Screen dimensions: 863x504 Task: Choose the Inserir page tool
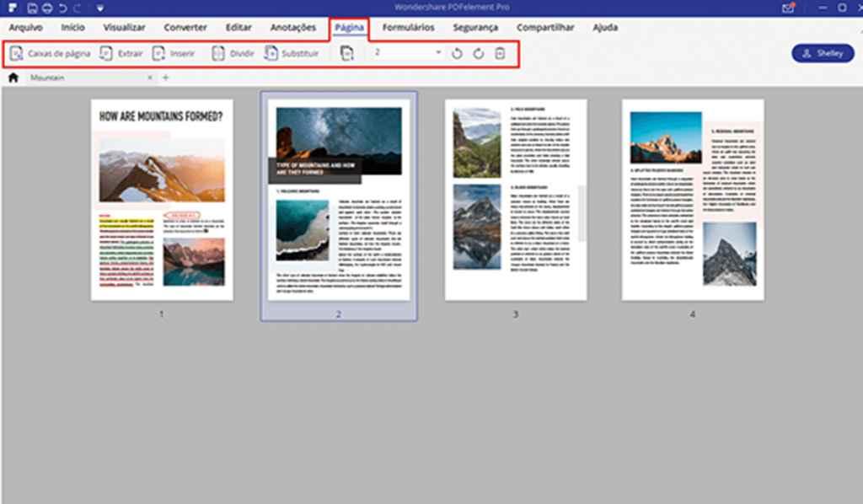pyautogui.click(x=174, y=53)
